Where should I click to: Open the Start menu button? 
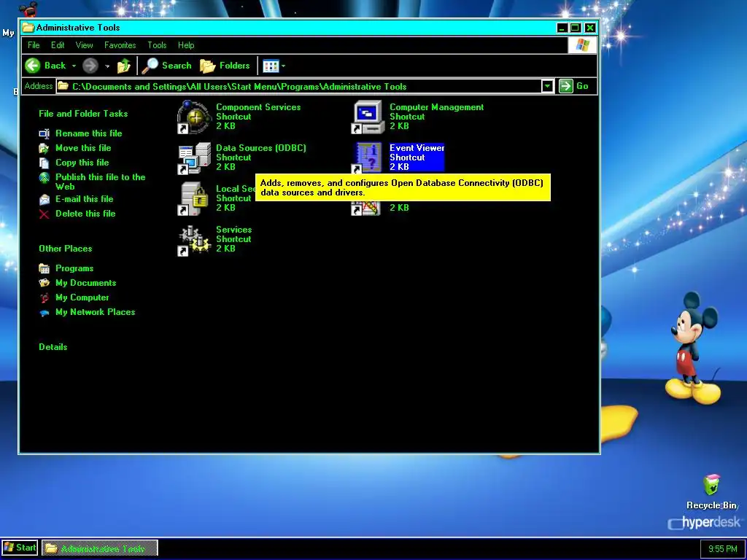(x=20, y=548)
